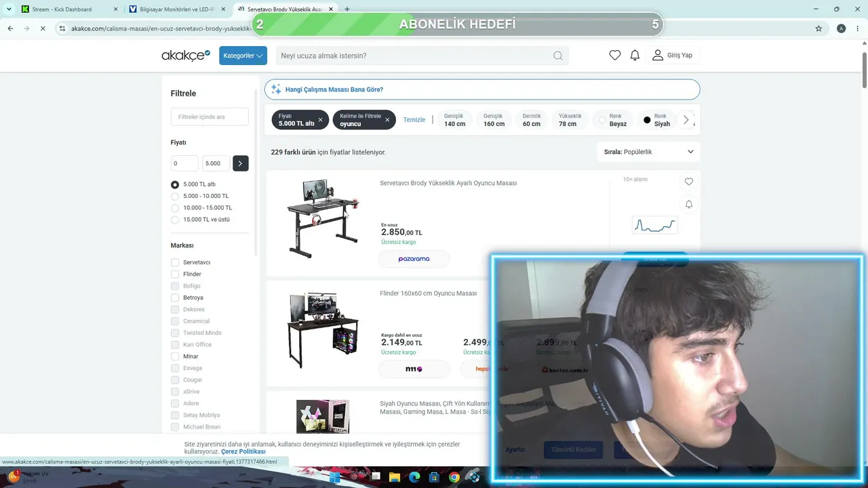Check the Servetavcı brand checkbox
Viewport: 868px width, 488px height.
(x=175, y=262)
